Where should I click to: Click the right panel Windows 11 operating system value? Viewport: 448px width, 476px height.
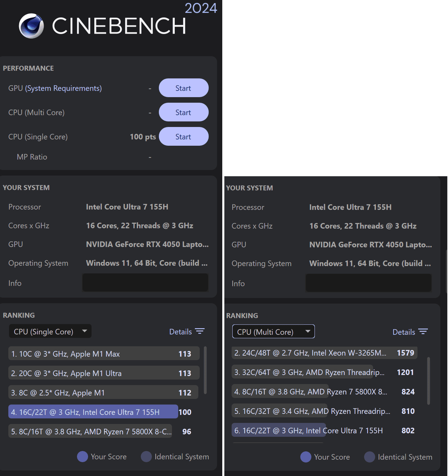tap(370, 263)
